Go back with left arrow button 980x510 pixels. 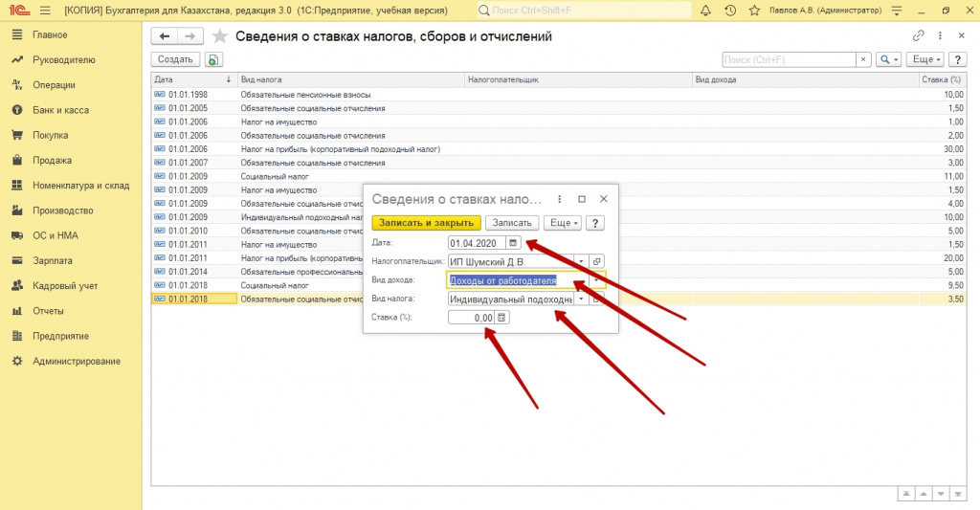tap(165, 36)
